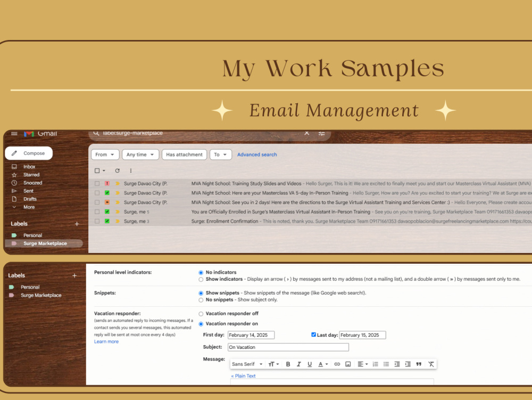Select Vacation responder off
This screenshot has height=400, width=532.
pyautogui.click(x=201, y=314)
